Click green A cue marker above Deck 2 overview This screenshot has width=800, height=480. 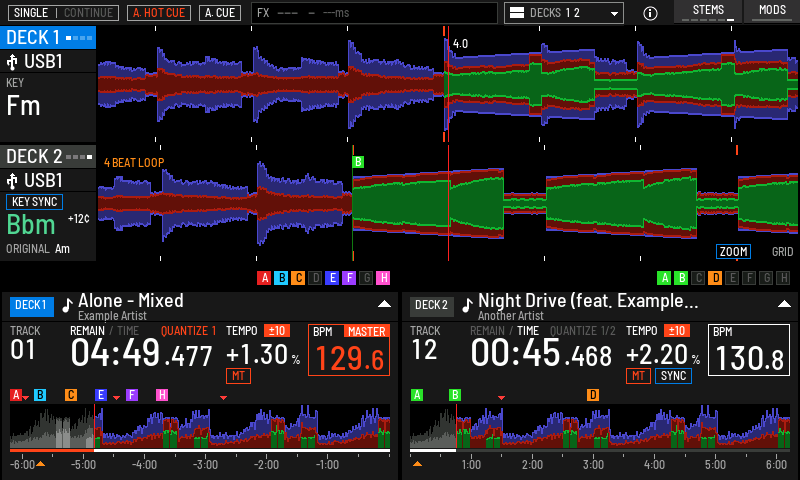click(x=417, y=395)
